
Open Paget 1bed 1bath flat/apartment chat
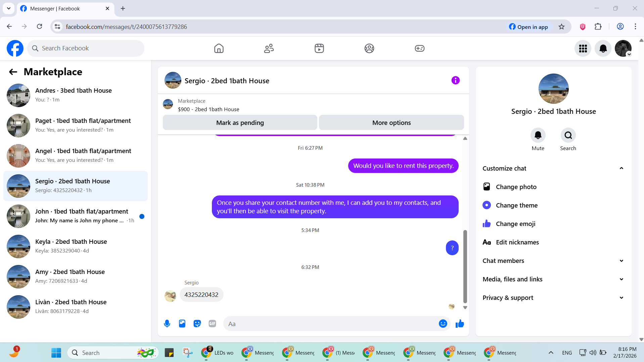pos(76,126)
